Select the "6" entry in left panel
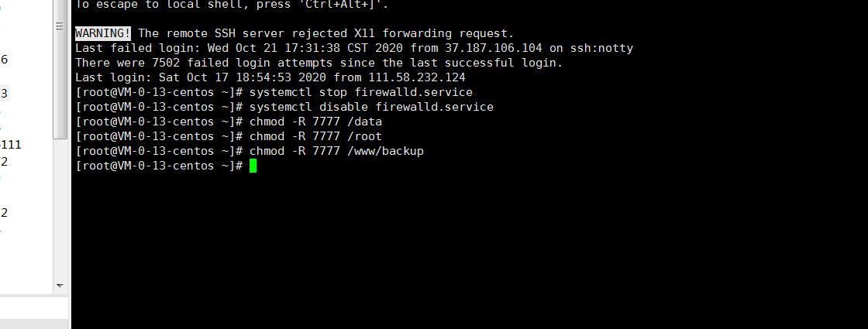This screenshot has width=868, height=329. tap(5, 60)
